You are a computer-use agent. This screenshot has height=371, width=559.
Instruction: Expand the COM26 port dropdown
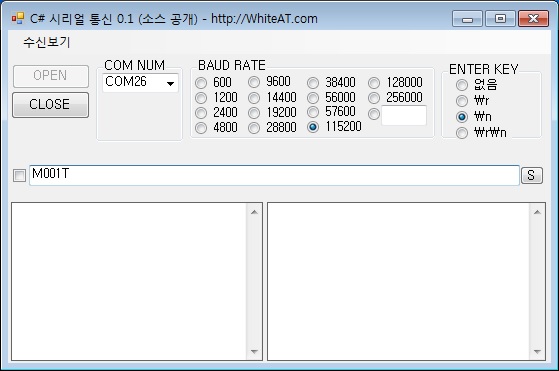point(170,83)
